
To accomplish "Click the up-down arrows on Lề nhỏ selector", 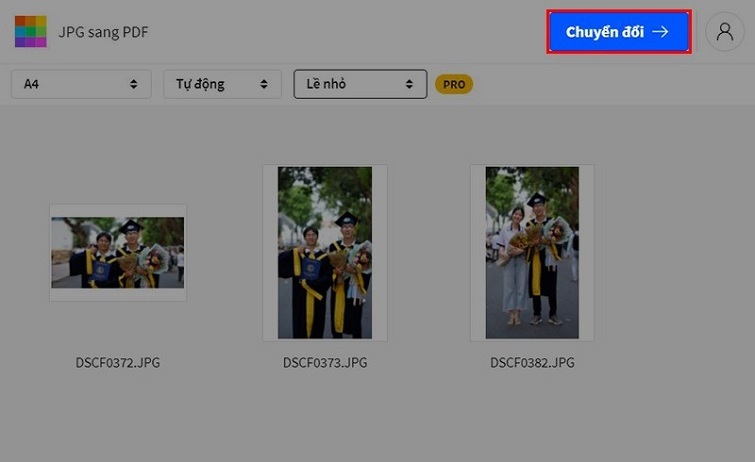I will pyautogui.click(x=409, y=85).
